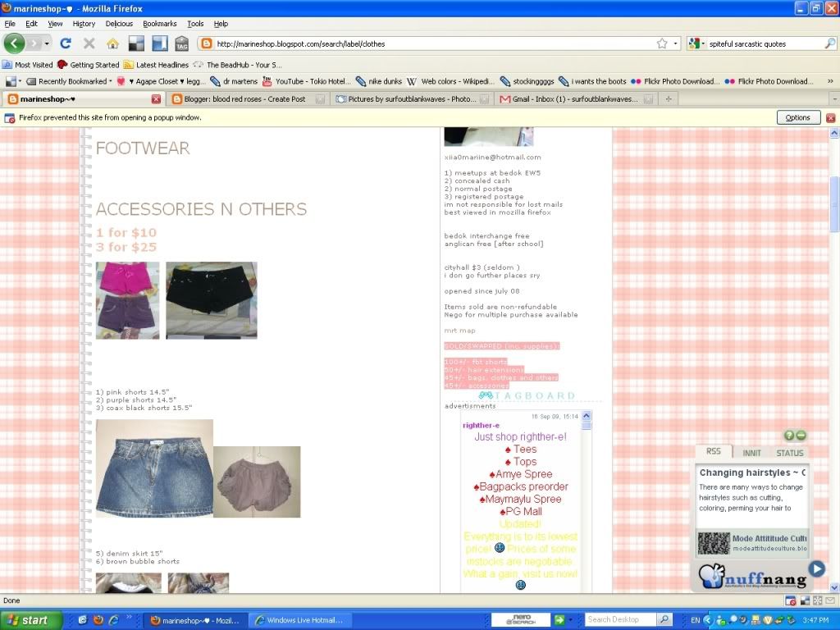Dismiss the popup blocked notification bar
Screen dimensions: 840x630
tap(830, 117)
